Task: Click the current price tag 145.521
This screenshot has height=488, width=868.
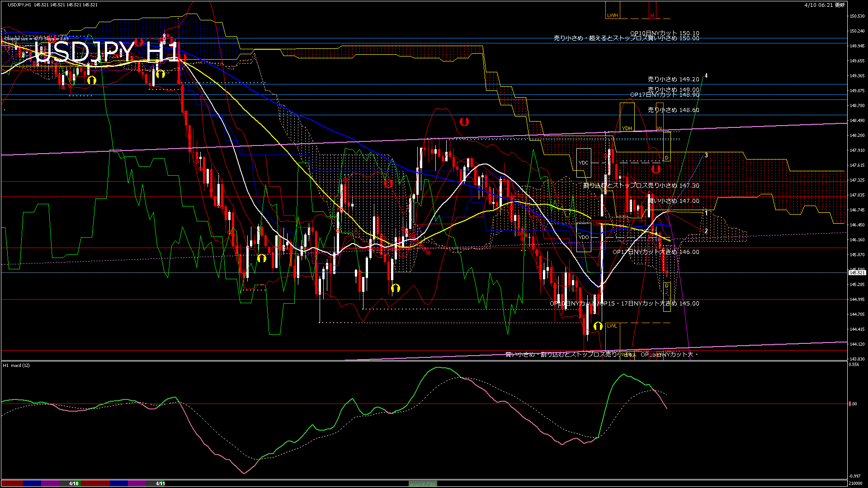Action: click(857, 272)
